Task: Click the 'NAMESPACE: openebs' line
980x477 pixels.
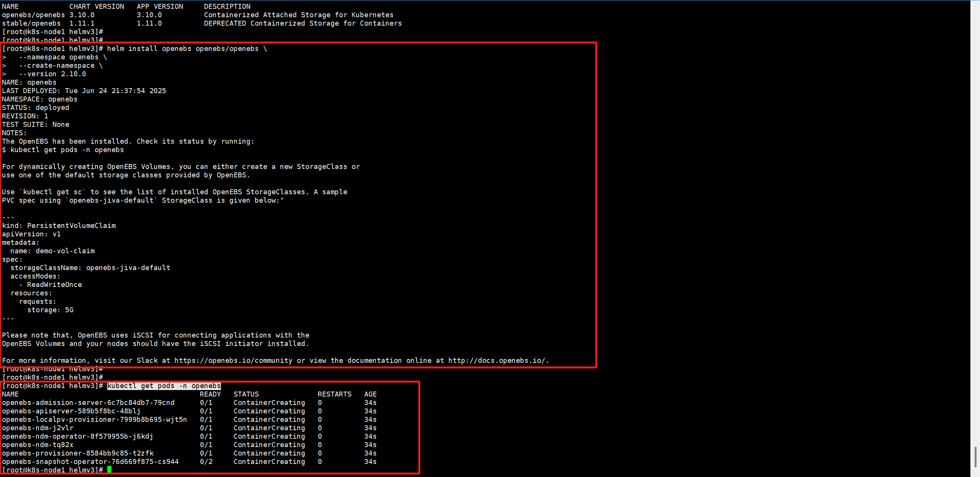Action: (x=40, y=99)
